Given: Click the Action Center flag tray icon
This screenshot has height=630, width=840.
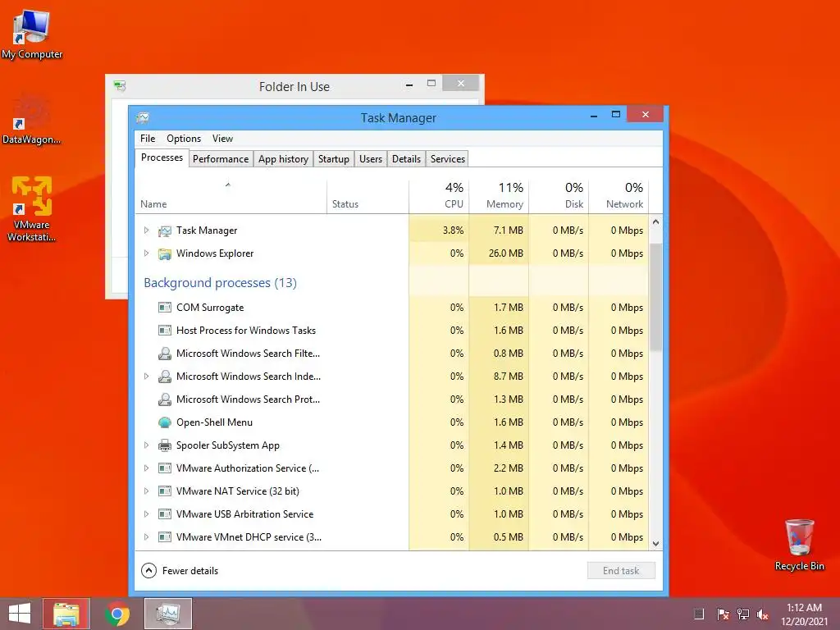Looking at the screenshot, I should [723, 614].
